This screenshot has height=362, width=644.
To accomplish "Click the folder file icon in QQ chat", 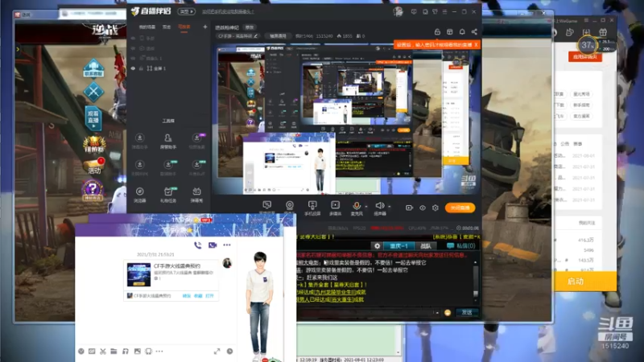I will pos(114,352).
